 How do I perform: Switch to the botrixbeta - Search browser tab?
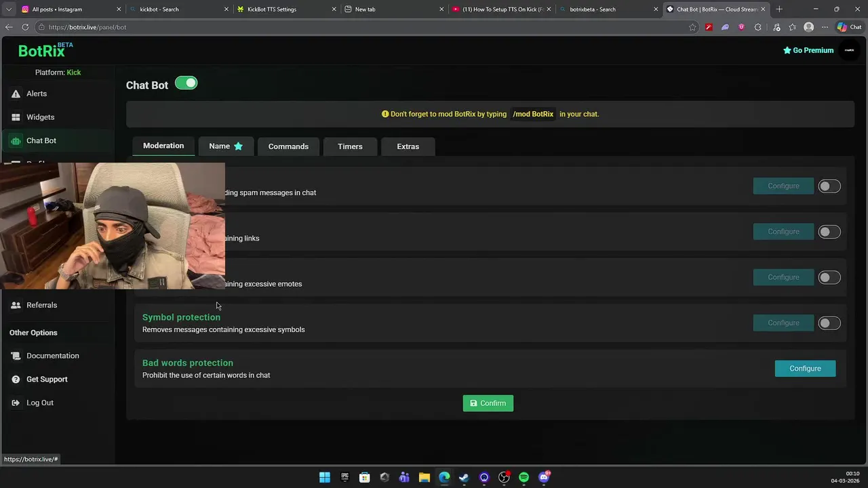(x=607, y=9)
